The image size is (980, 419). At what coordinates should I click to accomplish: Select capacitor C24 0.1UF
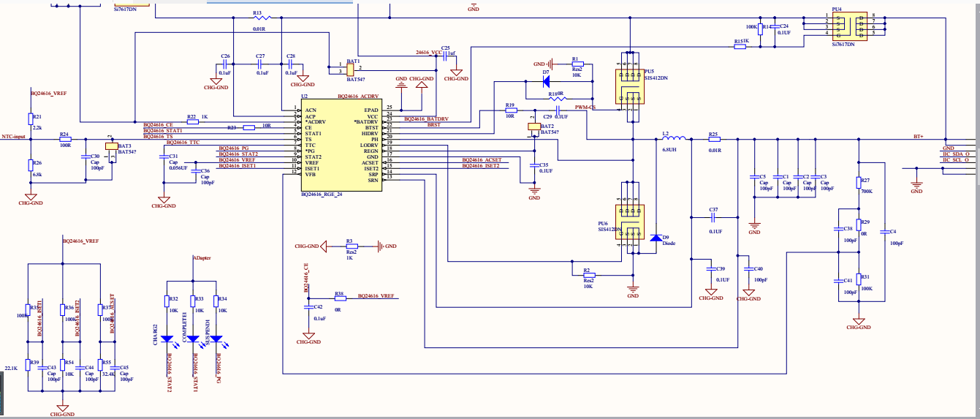775,26
